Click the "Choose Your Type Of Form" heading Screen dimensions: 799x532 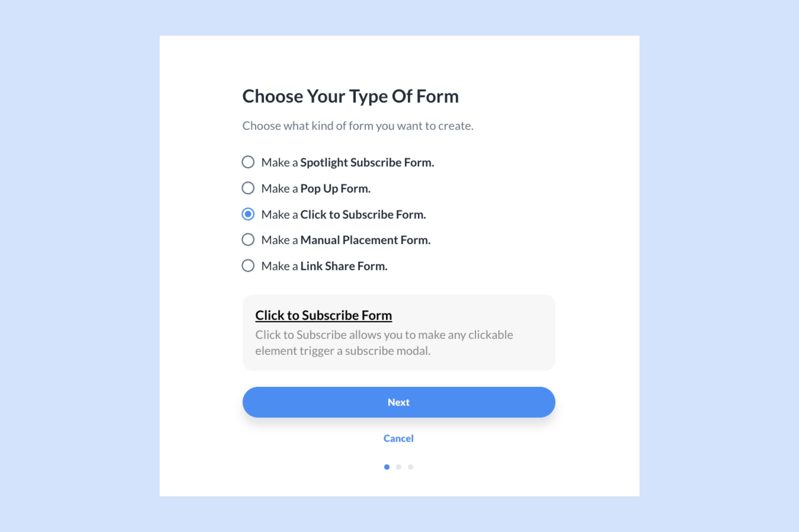pyautogui.click(x=350, y=96)
